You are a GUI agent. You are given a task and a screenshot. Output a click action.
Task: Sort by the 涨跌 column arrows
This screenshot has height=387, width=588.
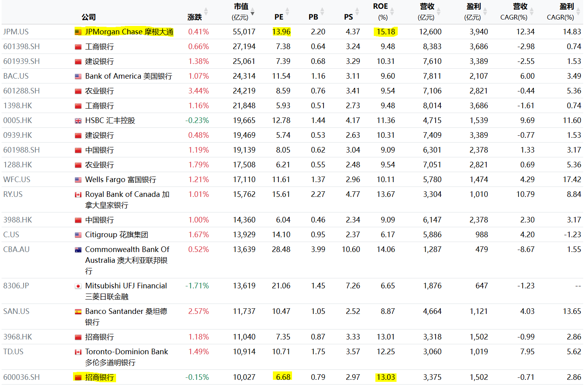[x=206, y=12]
